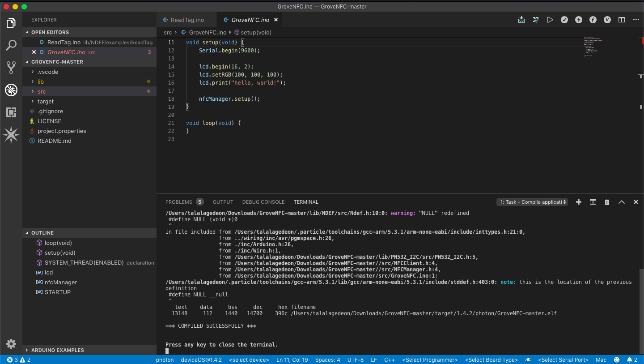Kill terminal with the trash icon

pos(607,202)
